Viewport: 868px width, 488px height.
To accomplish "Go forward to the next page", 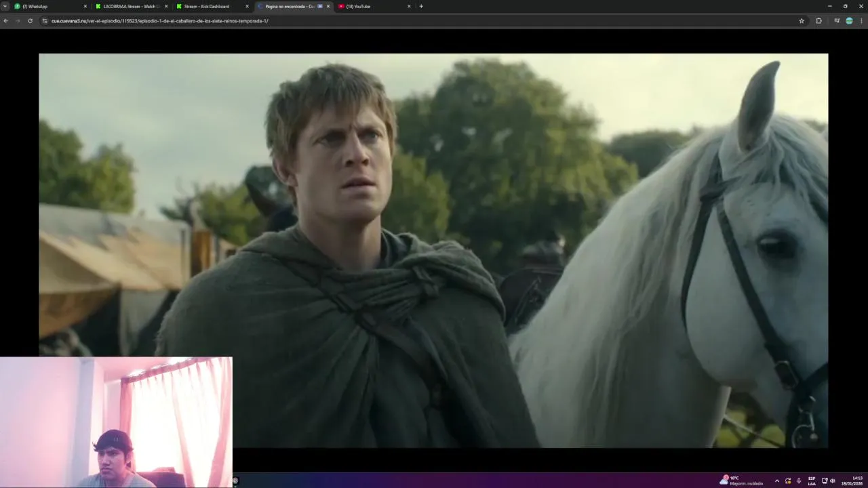I will 18,20.
